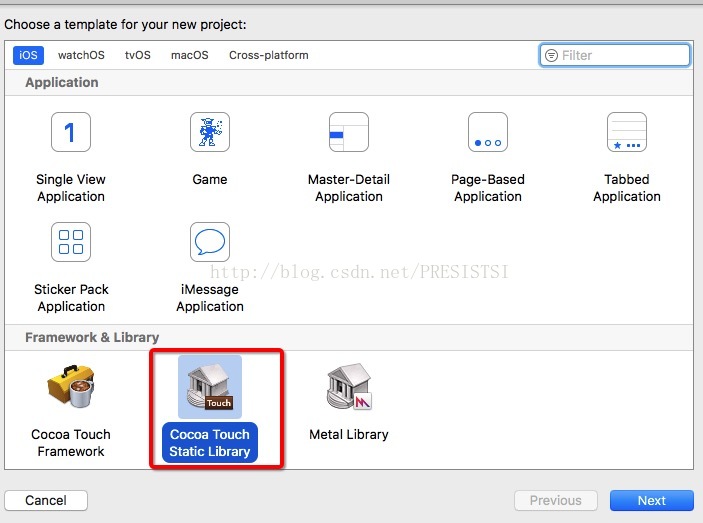Click the 'Cocoa Touch Static Library' label
The width and height of the screenshot is (703, 523).
(210, 443)
